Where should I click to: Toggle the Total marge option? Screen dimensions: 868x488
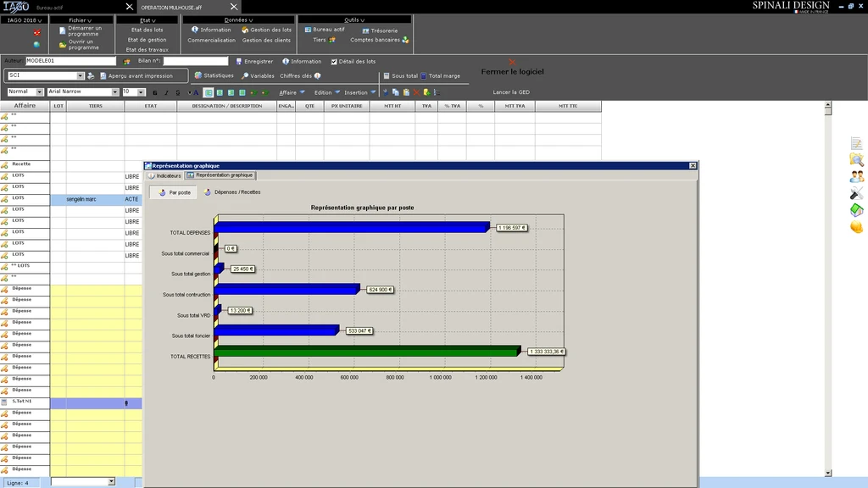pyautogui.click(x=424, y=76)
